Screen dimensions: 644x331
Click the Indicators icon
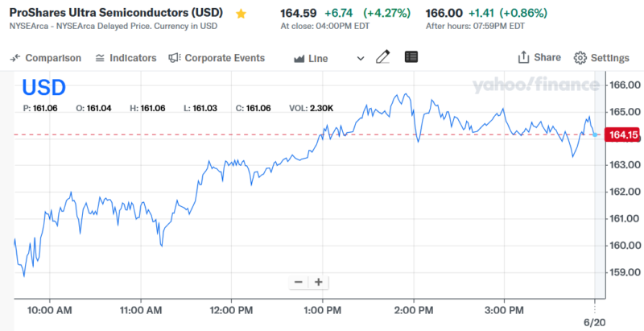(100, 58)
